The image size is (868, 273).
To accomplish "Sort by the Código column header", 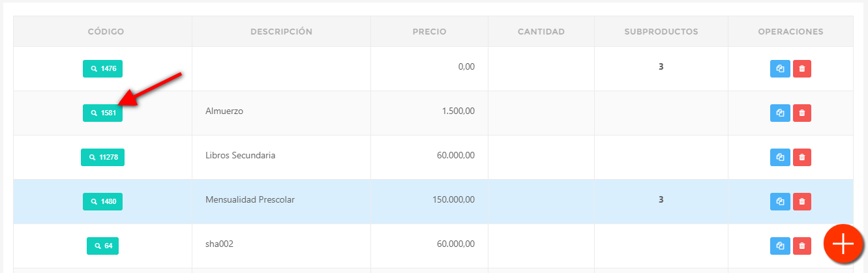I will tap(106, 31).
